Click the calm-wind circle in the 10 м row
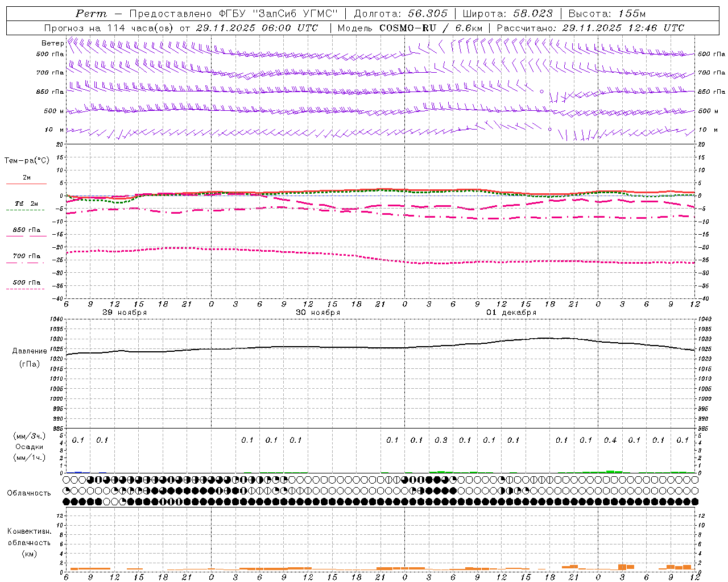This screenshot has width=728, height=582. (549, 130)
